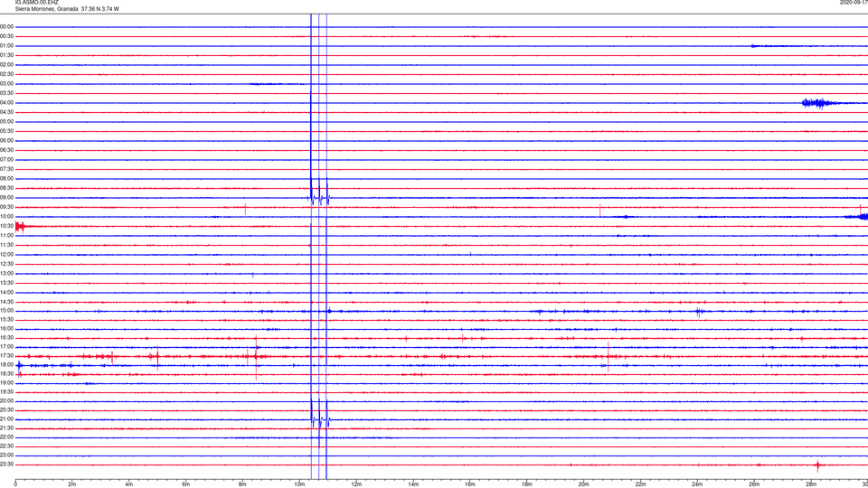Select the 00:00 trace time label
The image size is (868, 488).
pos(6,26)
